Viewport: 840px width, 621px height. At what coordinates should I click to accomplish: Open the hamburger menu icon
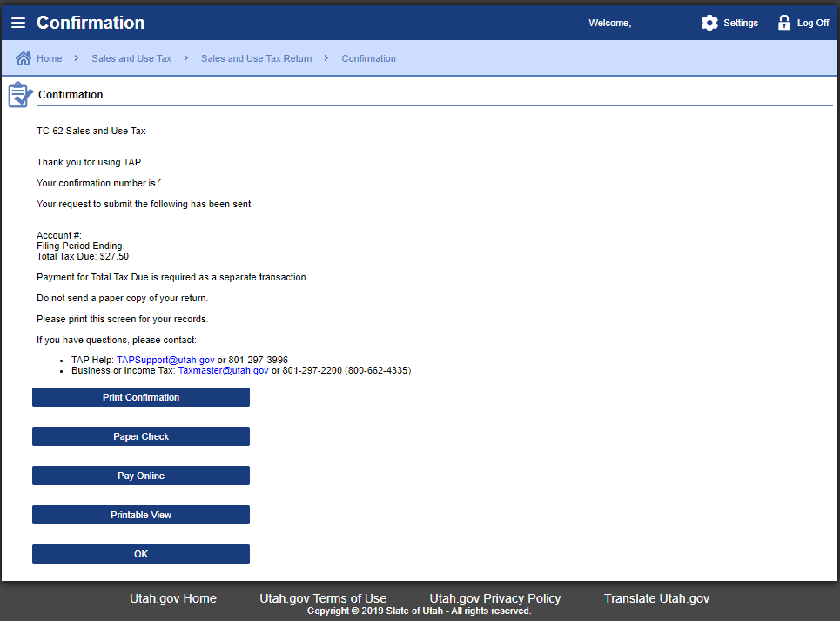pos(18,23)
